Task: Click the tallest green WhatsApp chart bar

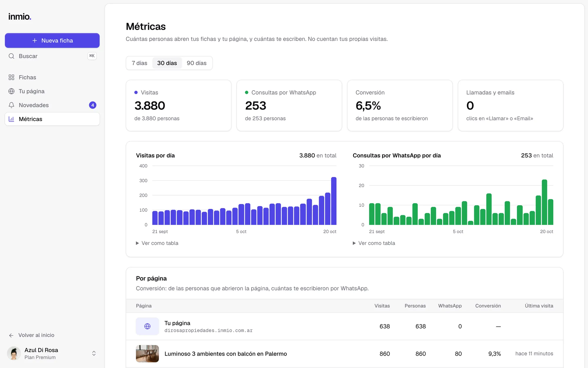Action: tap(544, 202)
